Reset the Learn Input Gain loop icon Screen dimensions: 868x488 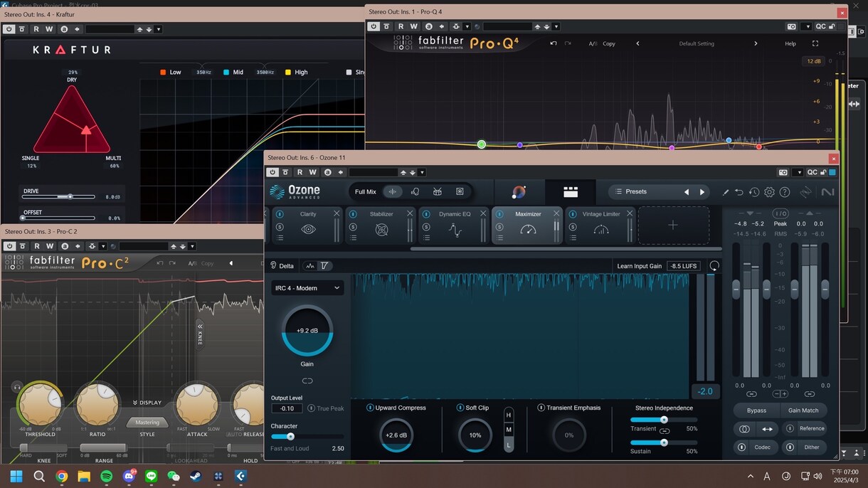[714, 265]
